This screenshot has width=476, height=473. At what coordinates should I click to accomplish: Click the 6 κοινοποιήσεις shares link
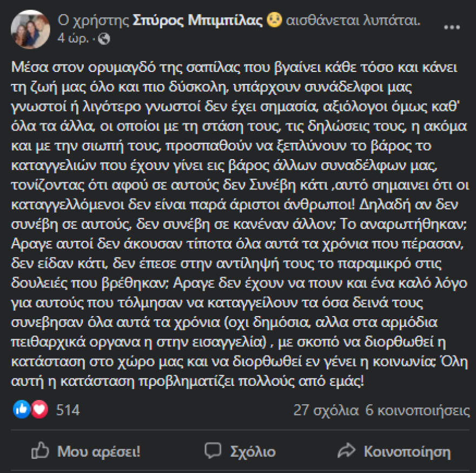[x=416, y=411]
